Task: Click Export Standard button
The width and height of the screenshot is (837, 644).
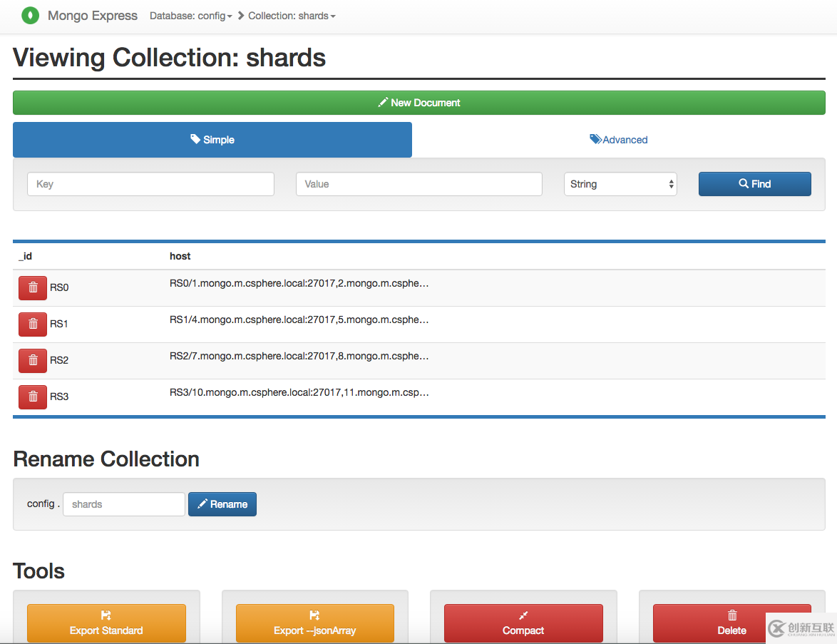Action: [106, 623]
